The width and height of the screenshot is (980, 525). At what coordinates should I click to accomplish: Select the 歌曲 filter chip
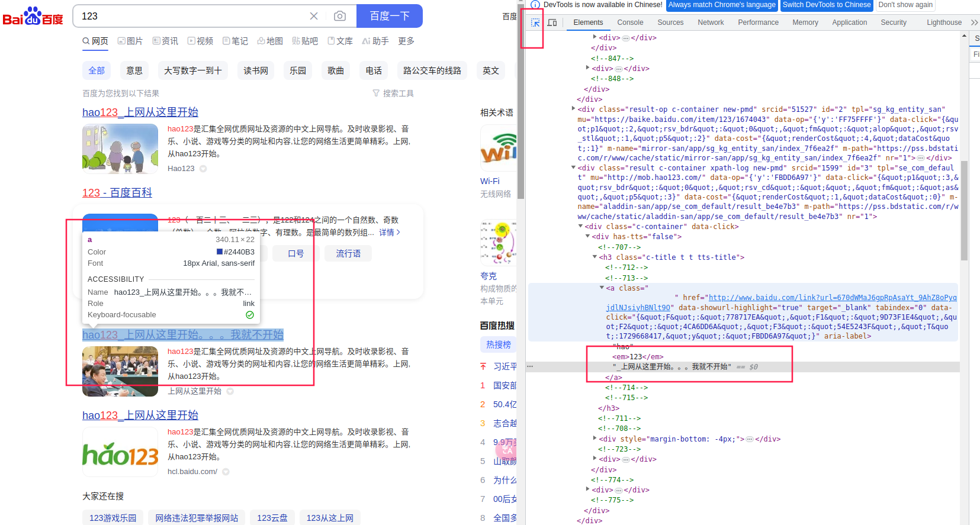point(336,70)
